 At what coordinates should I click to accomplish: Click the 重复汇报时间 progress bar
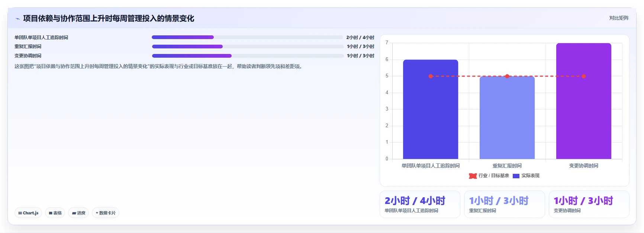point(248,47)
